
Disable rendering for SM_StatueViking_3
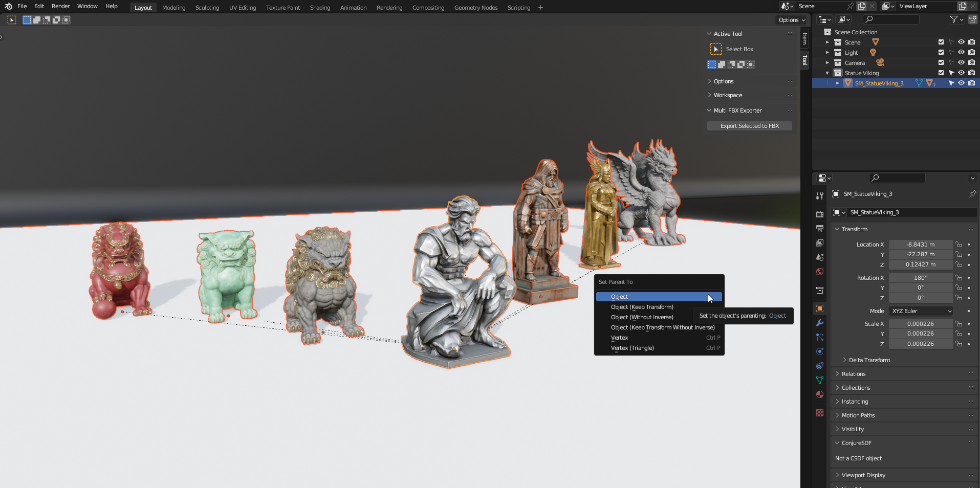972,83
